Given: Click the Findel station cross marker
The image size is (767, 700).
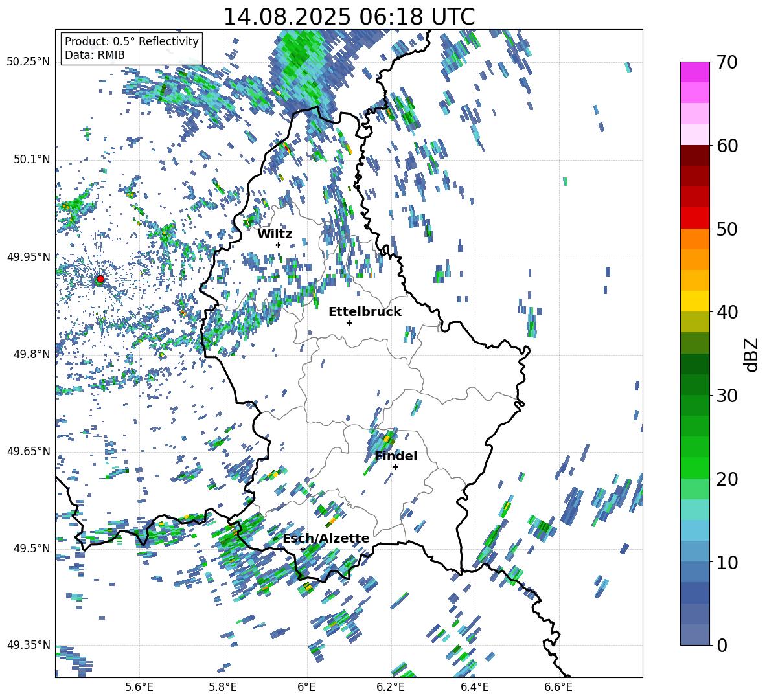Looking at the screenshot, I should (395, 468).
